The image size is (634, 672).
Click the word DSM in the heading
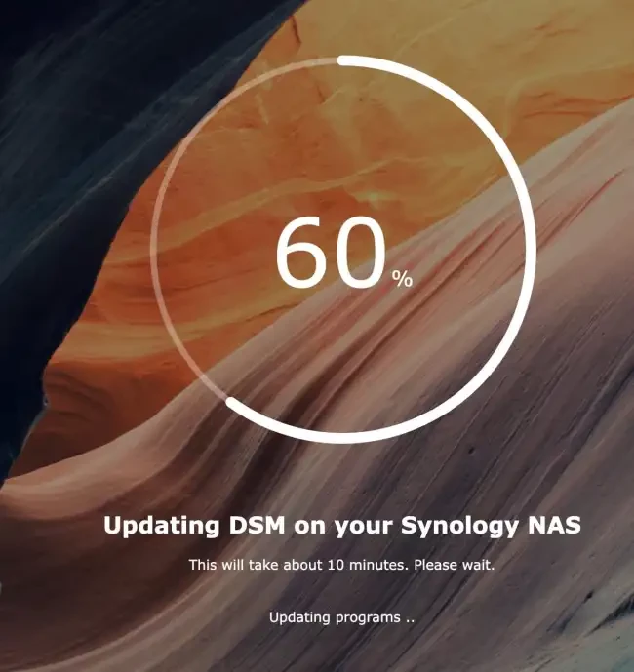257,525
